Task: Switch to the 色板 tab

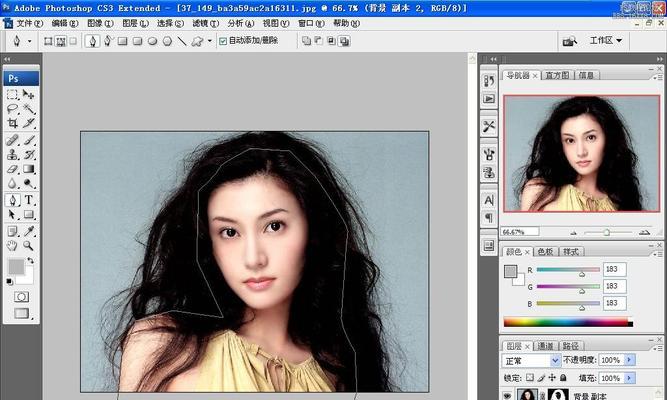Action: tap(545, 251)
